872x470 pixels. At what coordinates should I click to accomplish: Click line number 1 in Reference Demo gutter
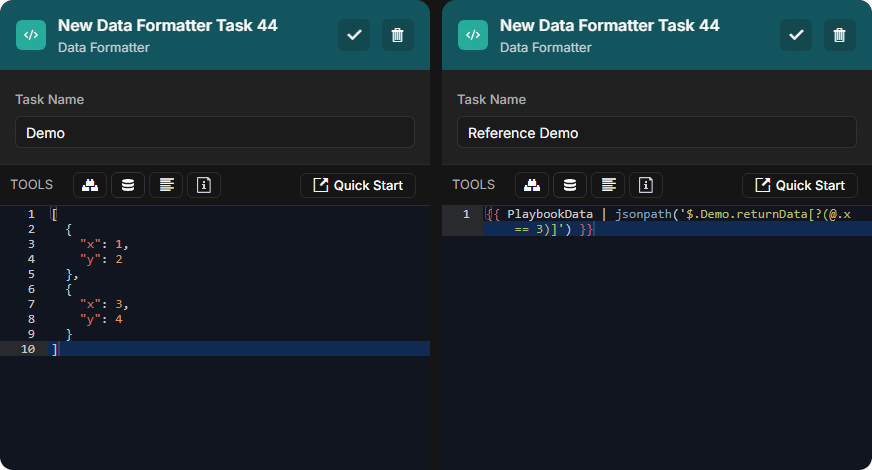[x=466, y=214]
